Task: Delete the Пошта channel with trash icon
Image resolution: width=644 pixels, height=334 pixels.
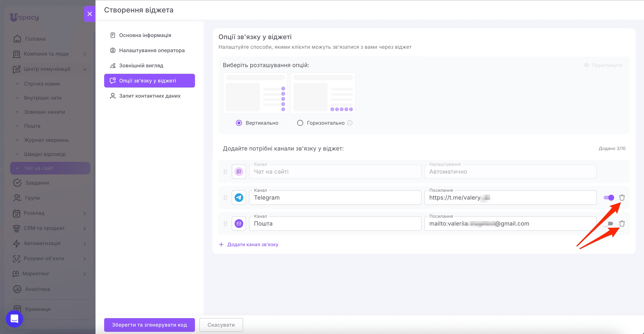Action: pos(622,224)
